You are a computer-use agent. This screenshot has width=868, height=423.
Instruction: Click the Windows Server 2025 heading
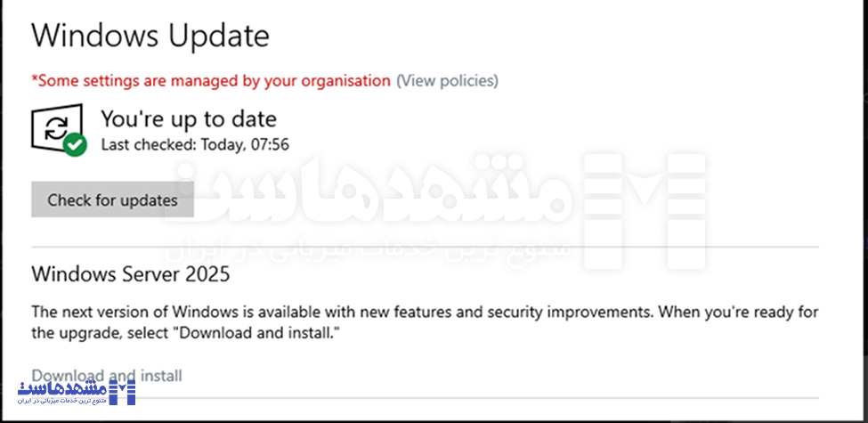pos(131,274)
